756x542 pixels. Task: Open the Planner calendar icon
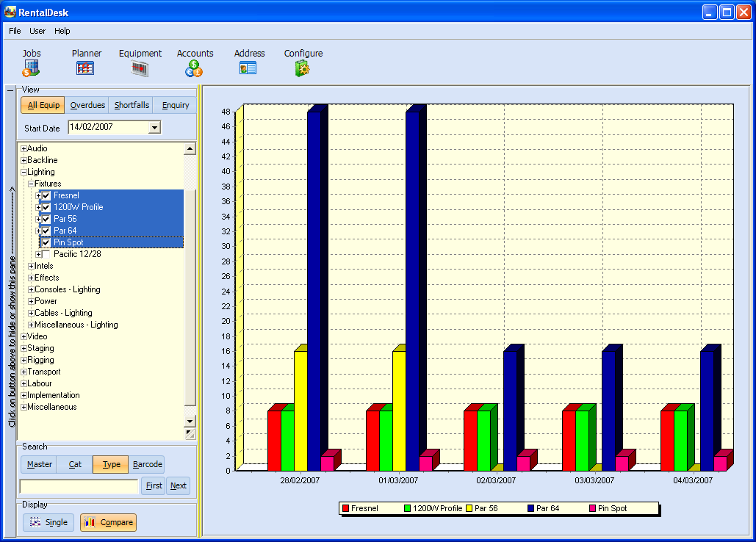point(85,68)
